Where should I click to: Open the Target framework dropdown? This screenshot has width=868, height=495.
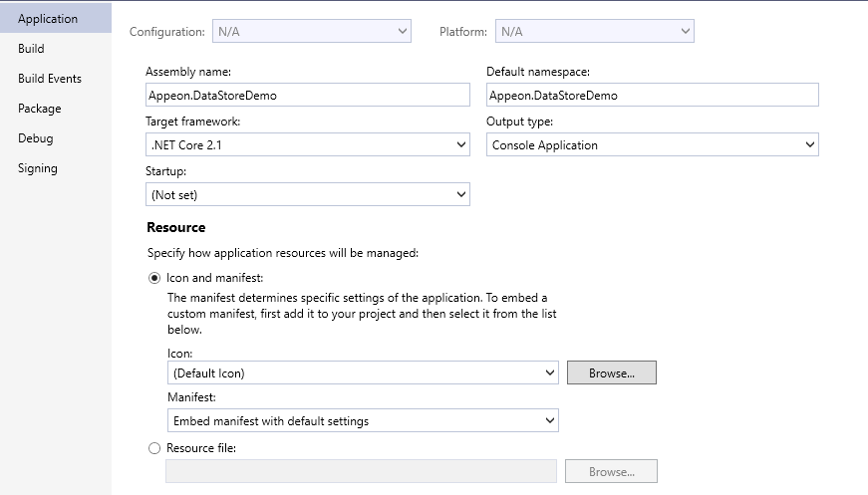[x=308, y=144]
